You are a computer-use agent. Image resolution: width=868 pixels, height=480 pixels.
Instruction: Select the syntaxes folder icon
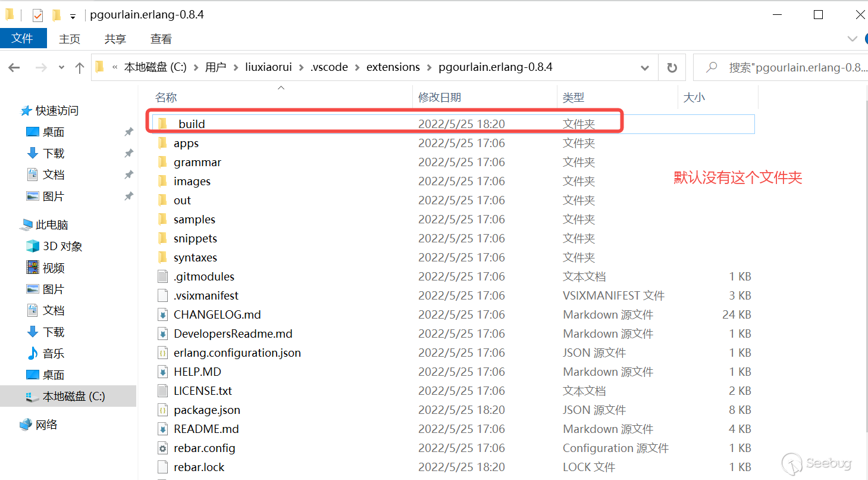point(162,257)
